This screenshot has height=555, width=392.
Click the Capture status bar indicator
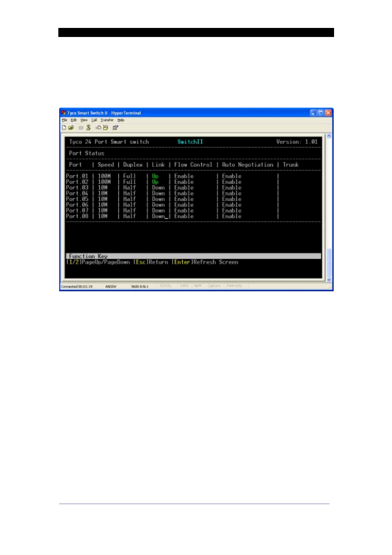point(214,286)
